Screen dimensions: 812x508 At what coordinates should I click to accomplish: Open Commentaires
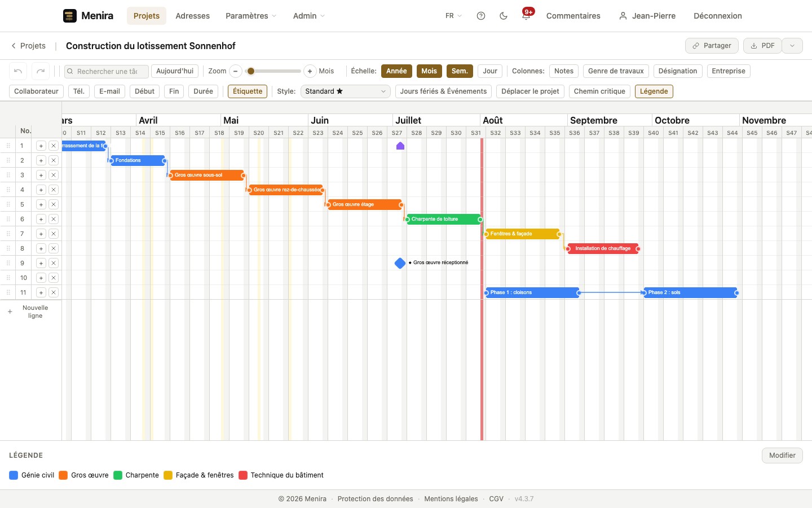pos(573,16)
